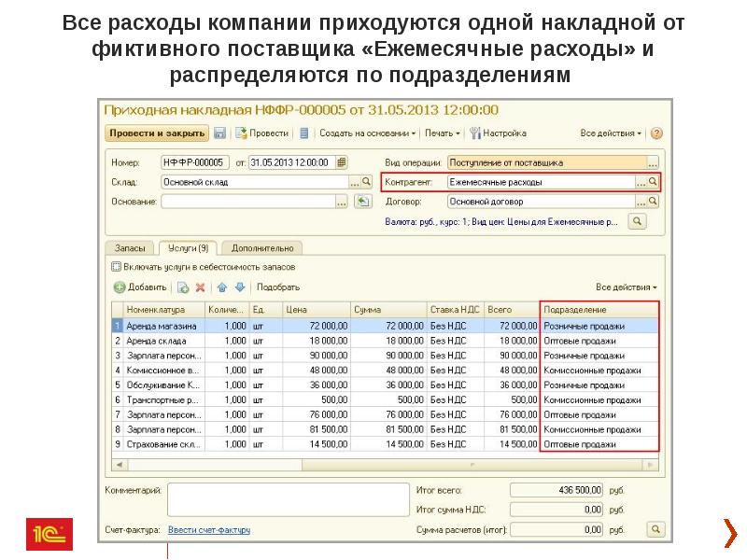Open the 'Дополнительно' tab
The image size is (747, 560).
(x=262, y=248)
